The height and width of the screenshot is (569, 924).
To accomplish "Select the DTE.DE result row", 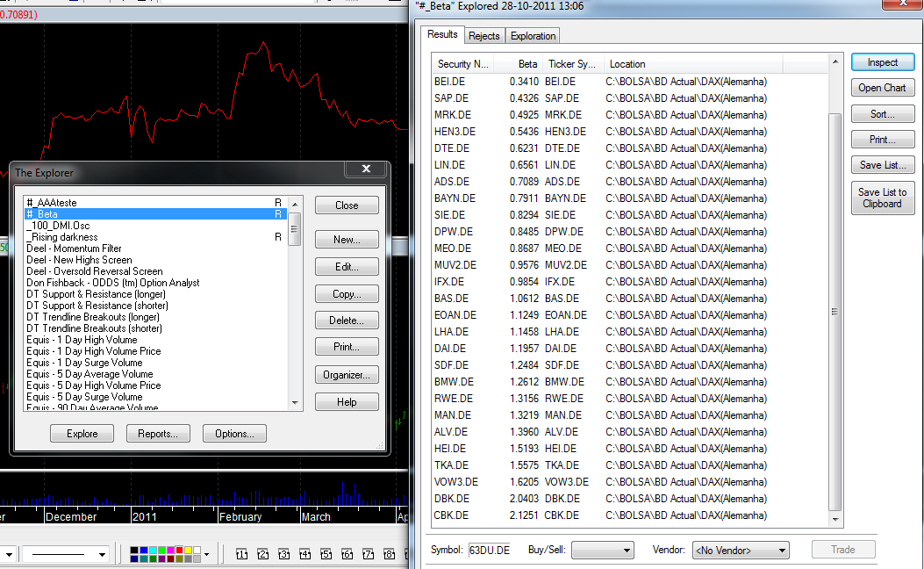I will click(x=630, y=148).
